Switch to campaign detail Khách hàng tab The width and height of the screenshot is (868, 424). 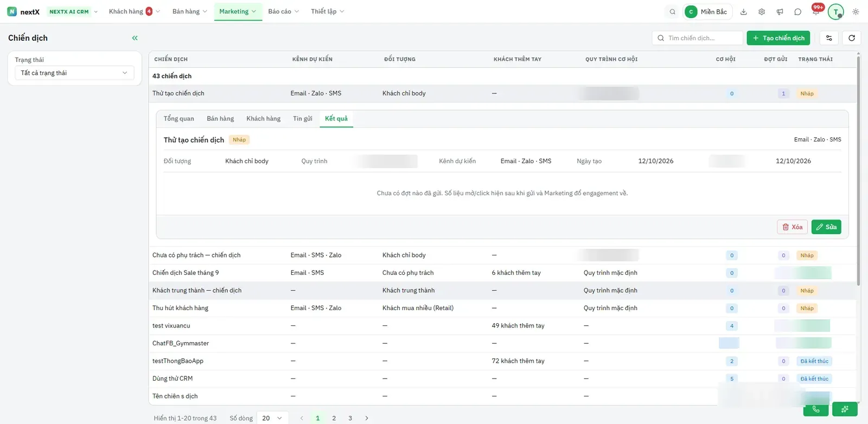pyautogui.click(x=264, y=119)
